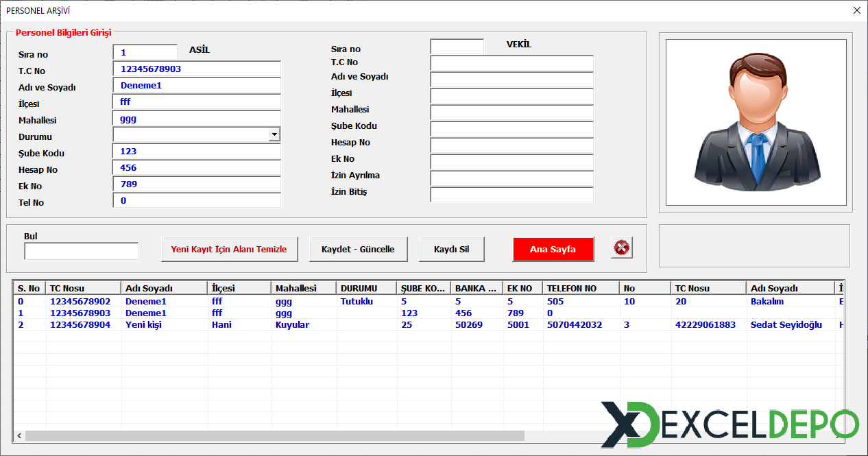The width and height of the screenshot is (868, 456).
Task: Click ASİL Ek No field with 789
Action: tap(197, 184)
